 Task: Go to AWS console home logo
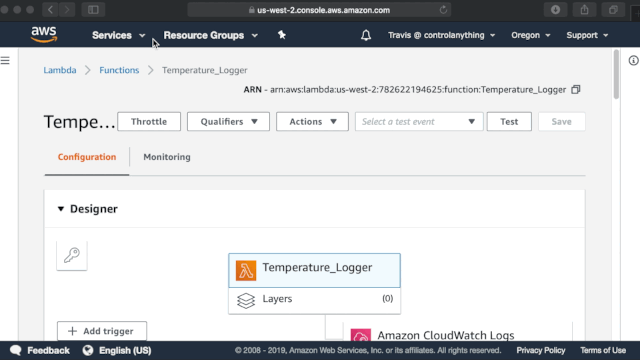(x=44, y=35)
